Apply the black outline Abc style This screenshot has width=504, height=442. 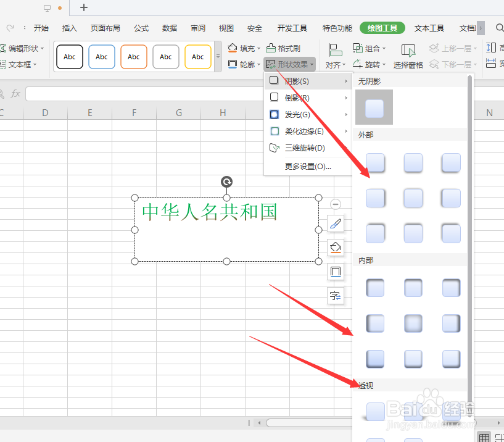70,57
